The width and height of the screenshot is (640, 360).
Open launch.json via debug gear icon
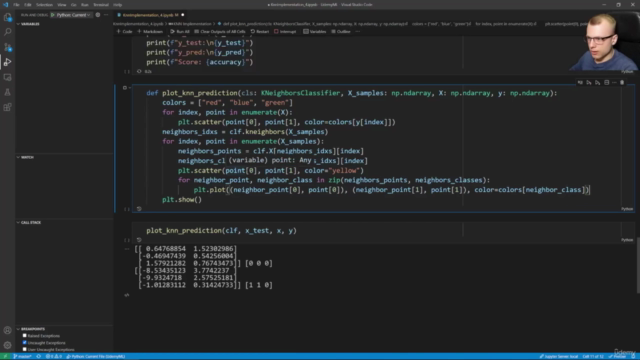coord(98,15)
